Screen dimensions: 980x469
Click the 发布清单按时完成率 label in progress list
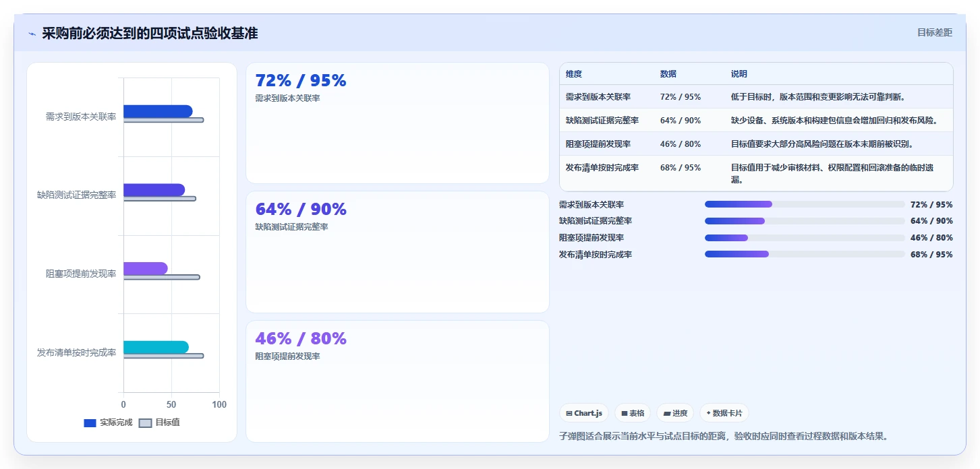[596, 255]
